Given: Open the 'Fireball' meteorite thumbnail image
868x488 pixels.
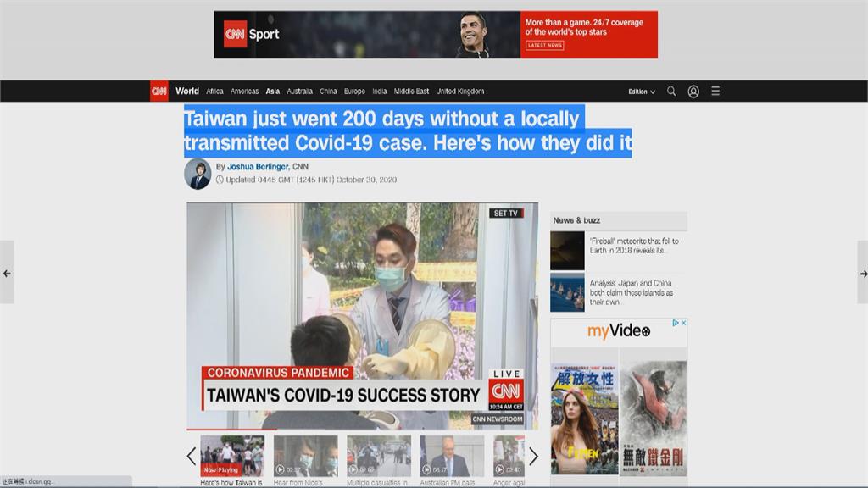Looking at the screenshot, I should point(567,251).
